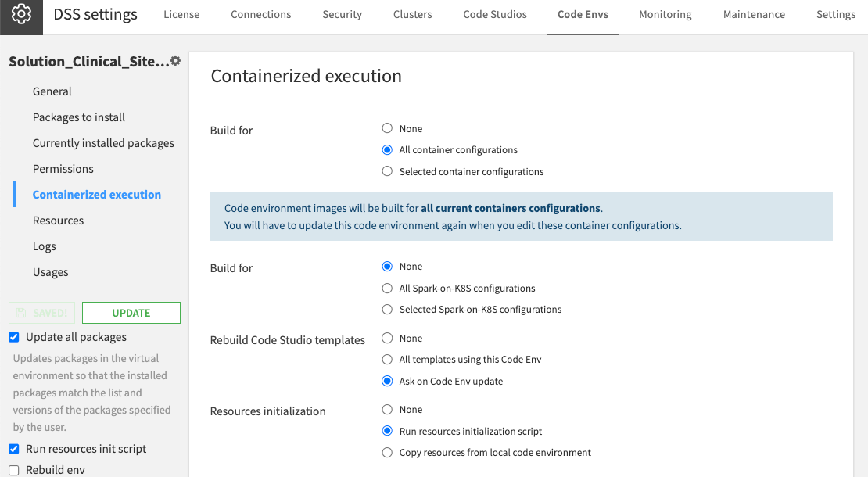Switch to the Connections tab

click(x=260, y=14)
